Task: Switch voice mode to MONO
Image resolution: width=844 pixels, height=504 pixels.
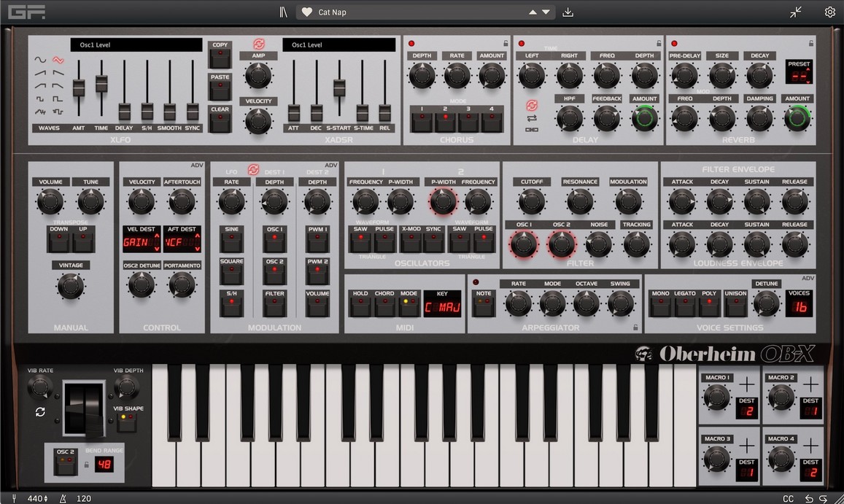Action: point(660,306)
